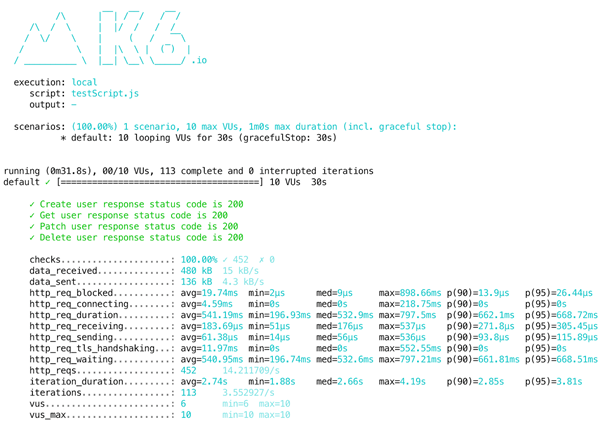Click the k6 ASCII art logo
This screenshot has height=425, width=602.
tap(102, 37)
